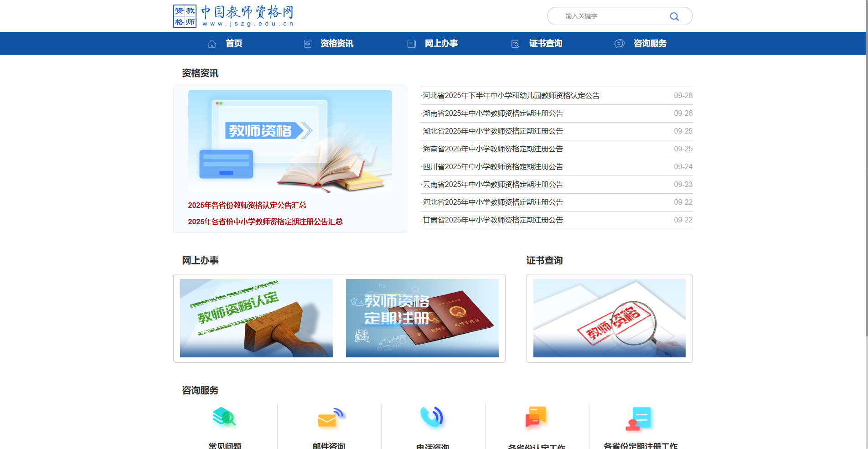Open 邮件咨询 via the envelope icon
Viewport: 868px width, 449px height.
point(329,417)
